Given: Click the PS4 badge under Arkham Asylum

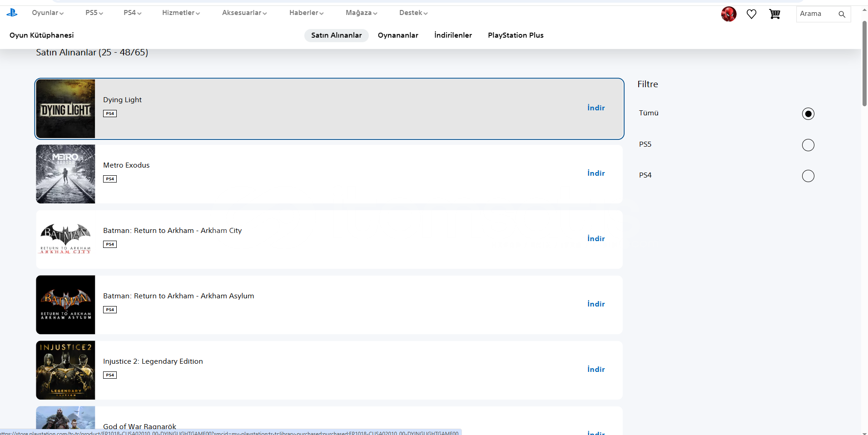Looking at the screenshot, I should pos(110,310).
